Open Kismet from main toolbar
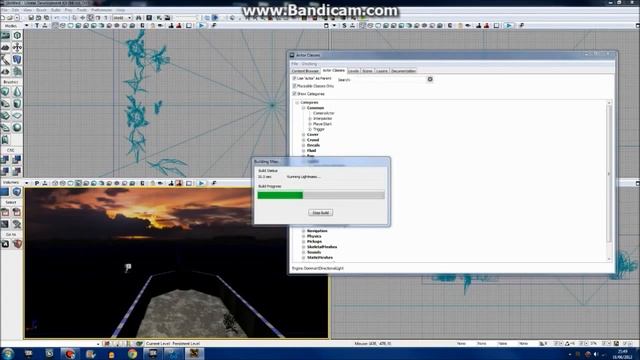This screenshot has height=360, width=640. click(x=159, y=18)
